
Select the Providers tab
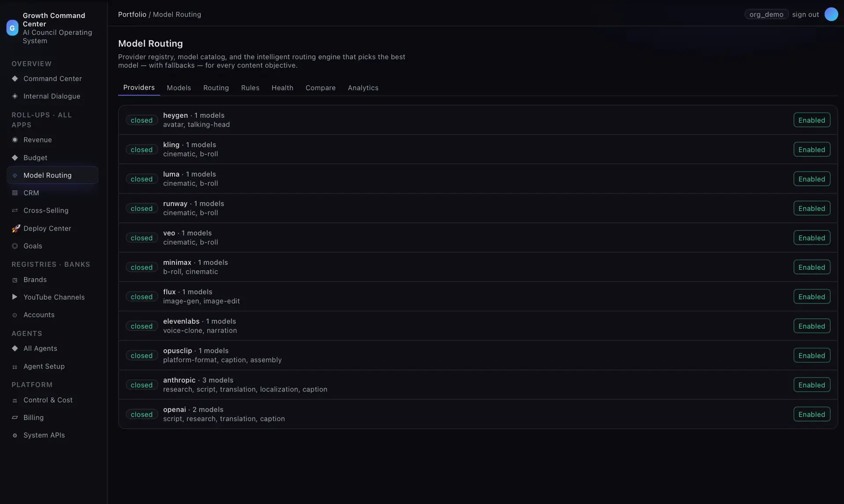pyautogui.click(x=139, y=87)
